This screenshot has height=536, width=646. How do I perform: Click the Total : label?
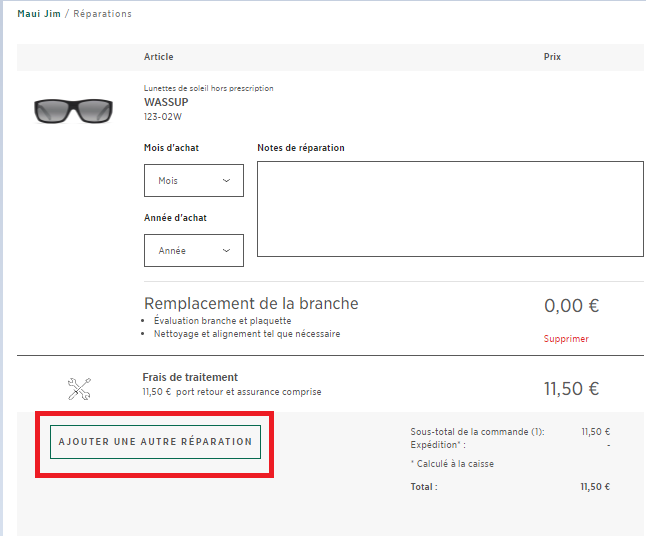pos(424,487)
